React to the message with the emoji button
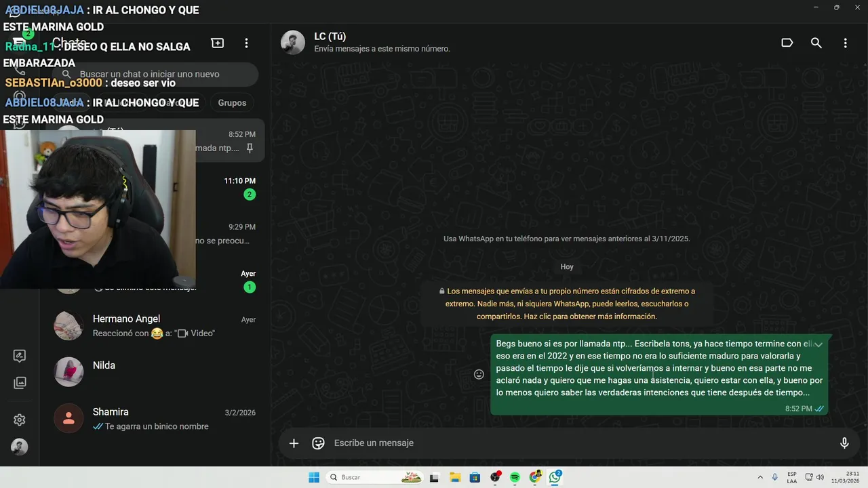The image size is (868, 488). coord(479,374)
